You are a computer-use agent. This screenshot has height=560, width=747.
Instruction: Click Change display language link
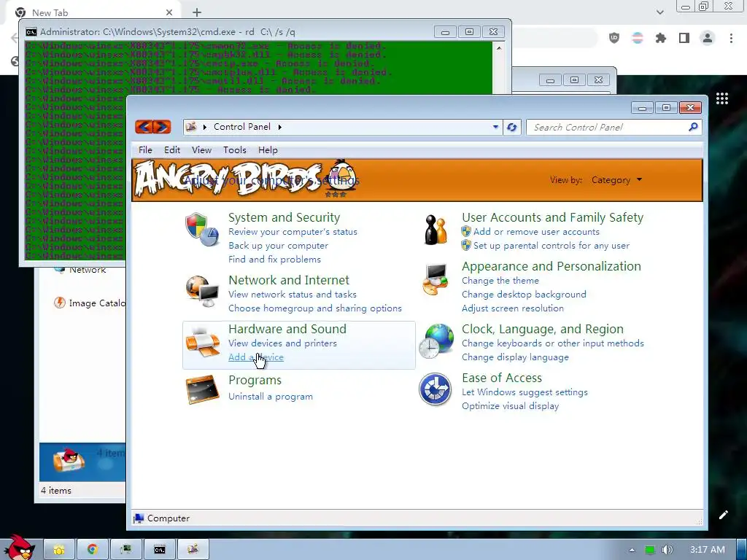(x=515, y=357)
